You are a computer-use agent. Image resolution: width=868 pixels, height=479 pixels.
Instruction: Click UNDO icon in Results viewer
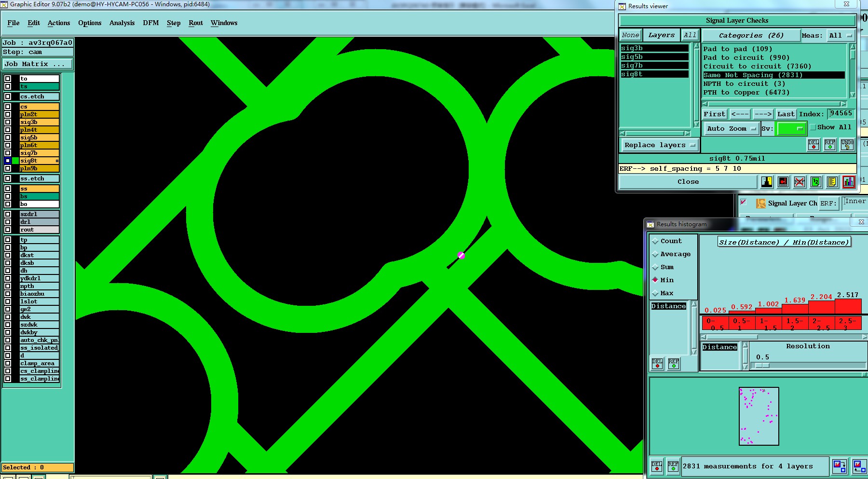(847, 145)
